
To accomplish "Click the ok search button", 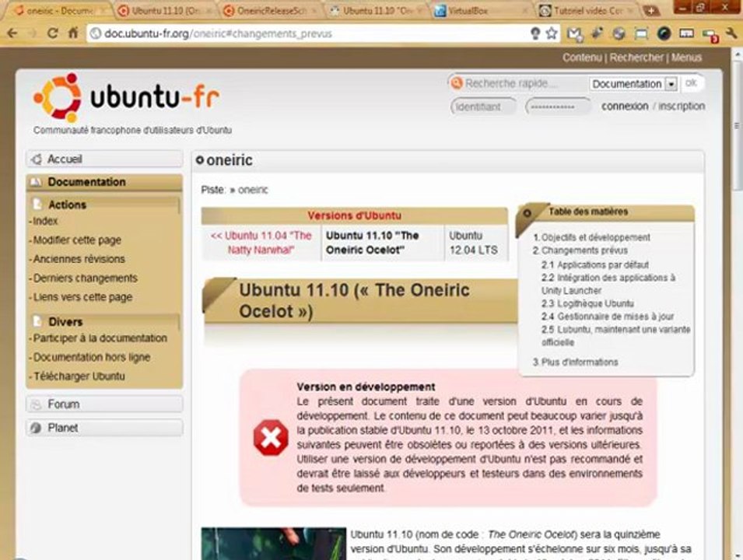I will point(691,83).
